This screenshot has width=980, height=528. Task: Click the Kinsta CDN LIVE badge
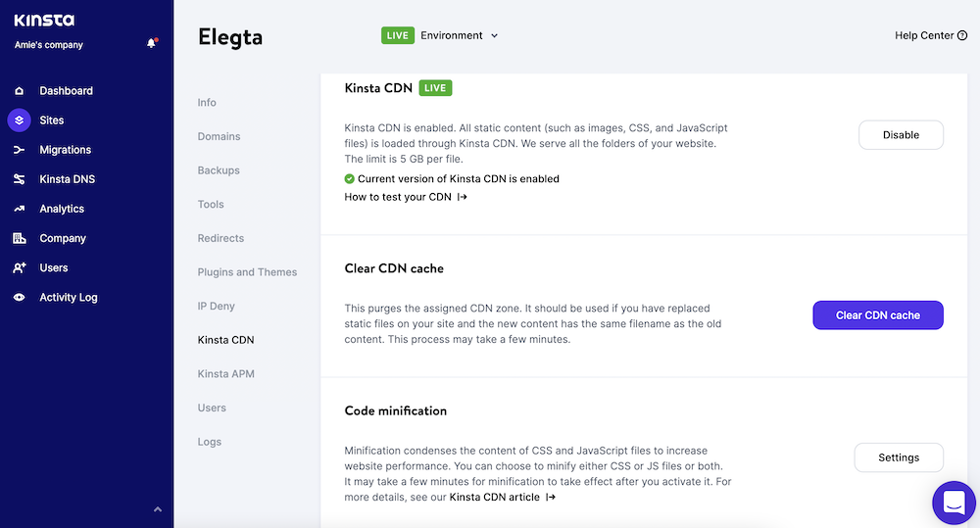coord(435,88)
